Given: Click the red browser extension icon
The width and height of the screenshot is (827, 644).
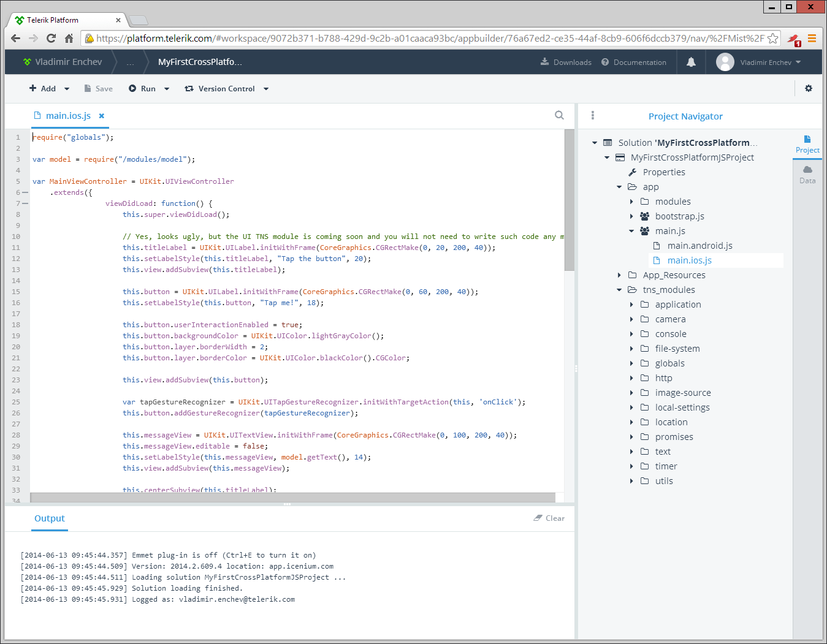Looking at the screenshot, I should (794, 39).
